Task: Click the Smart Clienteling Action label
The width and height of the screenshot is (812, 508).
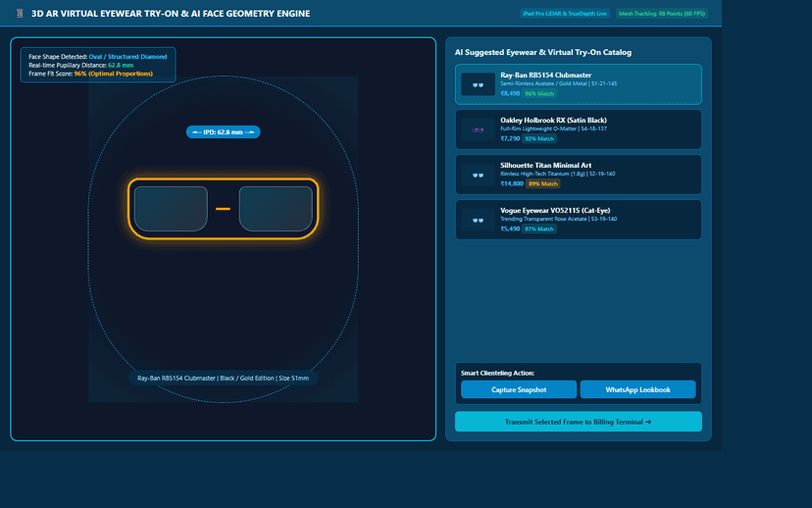Action: click(497, 373)
